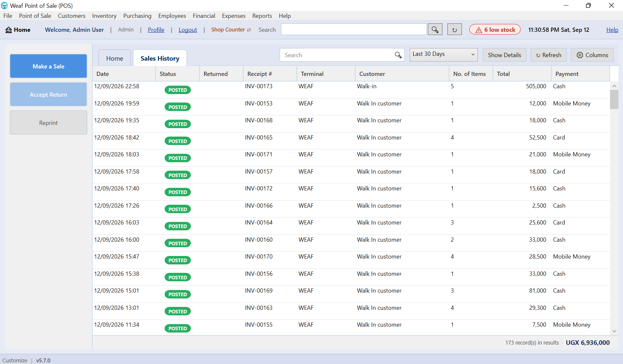Click Show Details button

tap(505, 55)
